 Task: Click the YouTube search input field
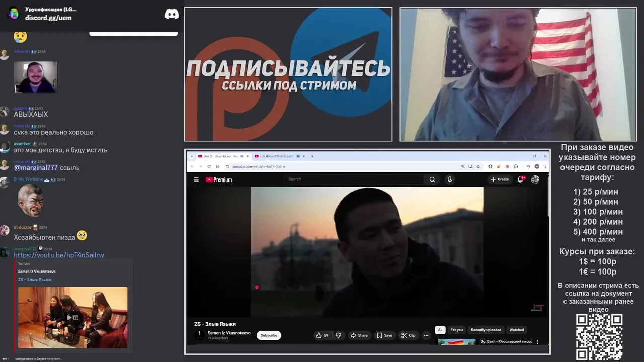pyautogui.click(x=355, y=179)
